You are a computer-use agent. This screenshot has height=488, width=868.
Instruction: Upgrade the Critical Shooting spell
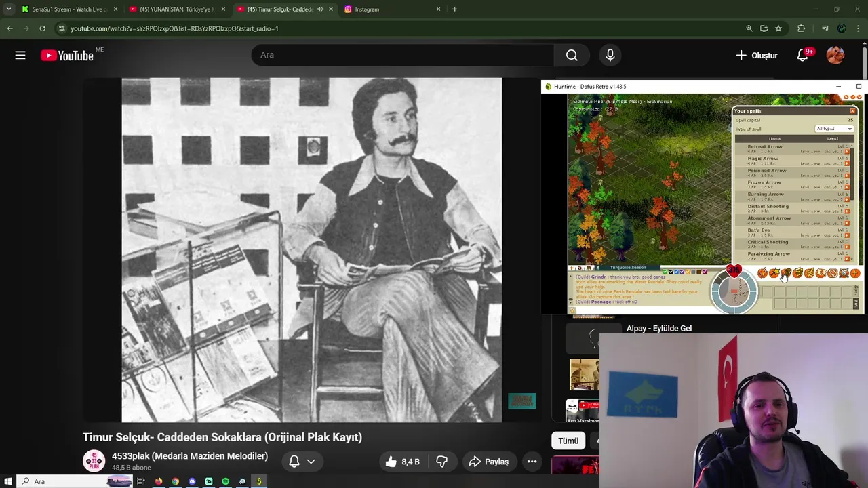coord(846,247)
